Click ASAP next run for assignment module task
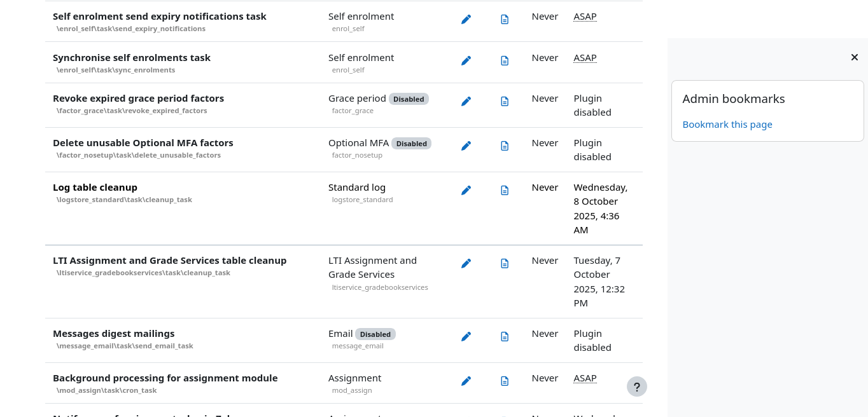This screenshot has width=868, height=417. click(585, 378)
